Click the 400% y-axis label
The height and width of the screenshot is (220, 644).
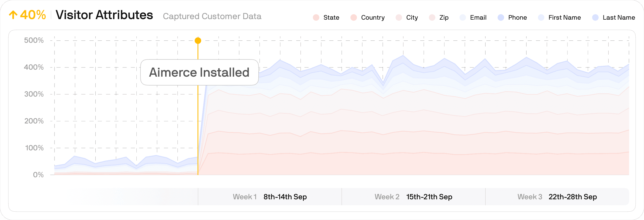point(34,67)
